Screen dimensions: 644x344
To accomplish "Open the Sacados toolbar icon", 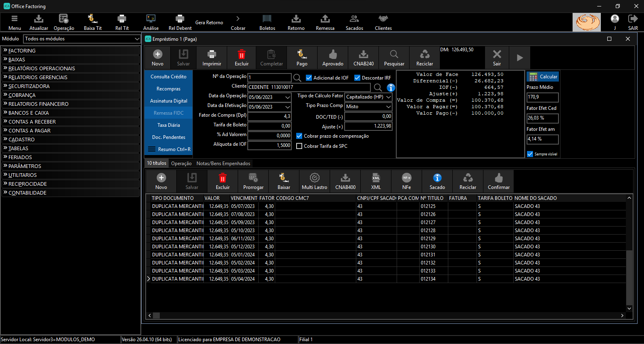I will [354, 19].
